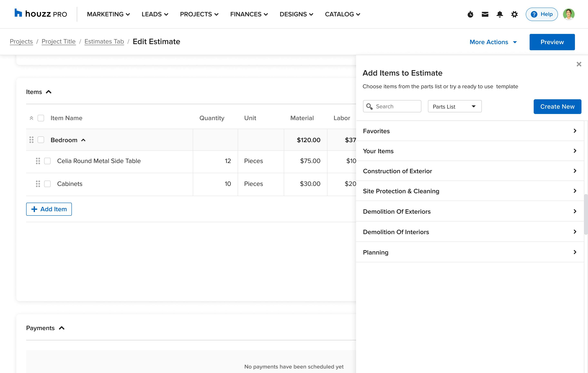The image size is (588, 373).
Task: Collapse the Items section
Action: (x=49, y=92)
